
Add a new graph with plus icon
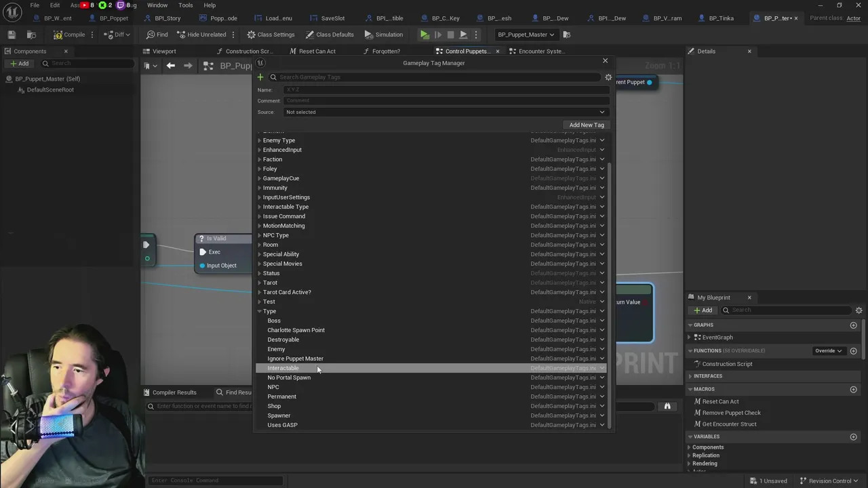point(854,325)
